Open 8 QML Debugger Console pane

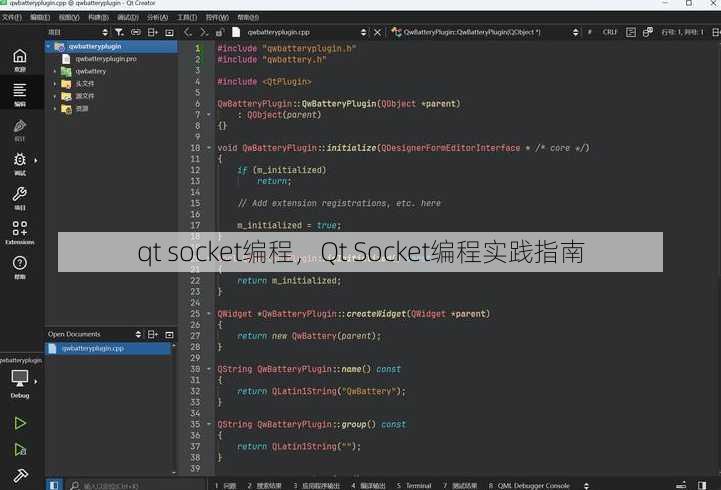click(x=529, y=485)
